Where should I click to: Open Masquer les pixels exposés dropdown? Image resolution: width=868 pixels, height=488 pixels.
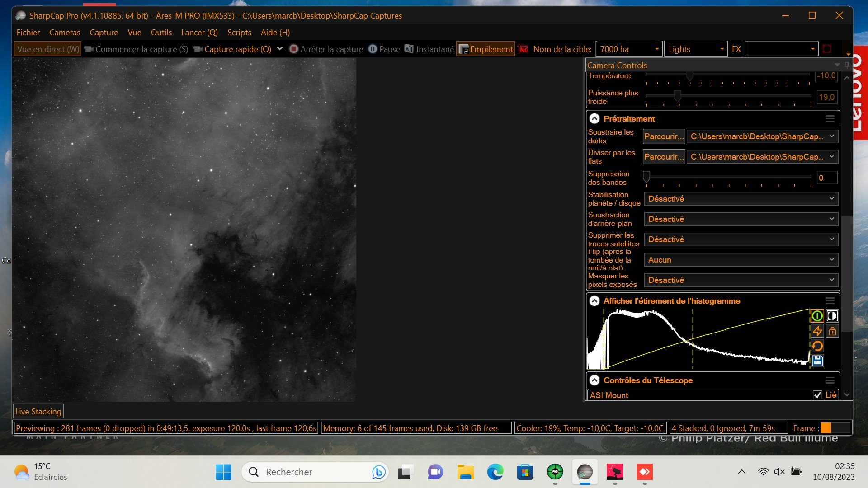pos(741,280)
